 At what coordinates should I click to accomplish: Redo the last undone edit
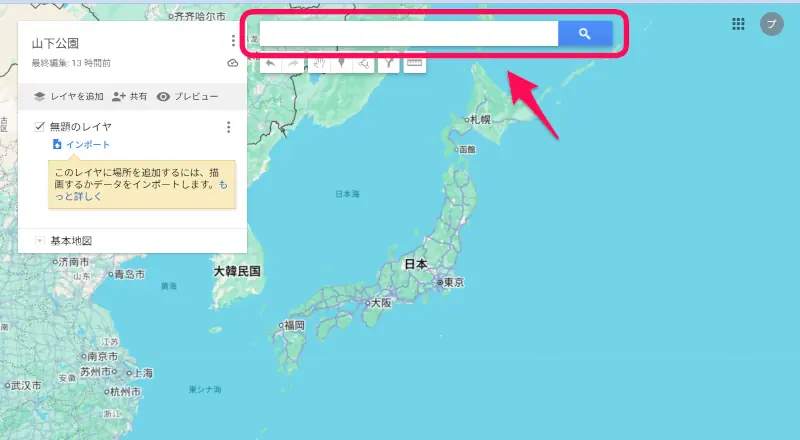[293, 64]
